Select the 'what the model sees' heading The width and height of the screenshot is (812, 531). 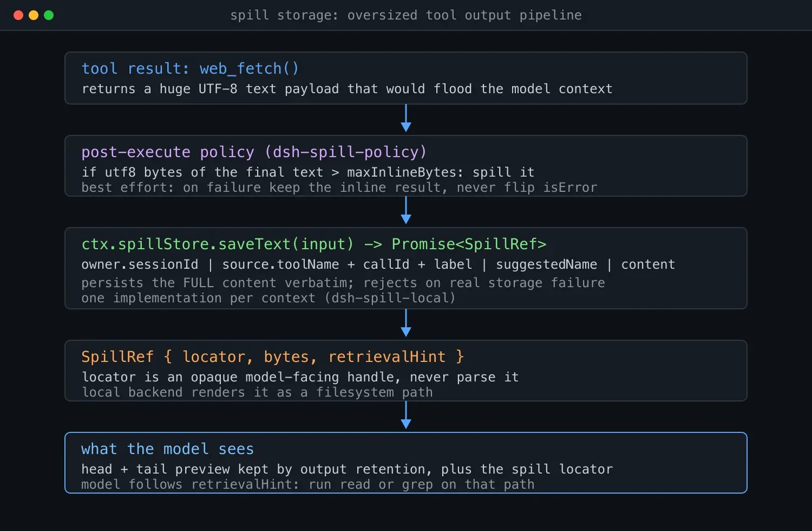167,449
